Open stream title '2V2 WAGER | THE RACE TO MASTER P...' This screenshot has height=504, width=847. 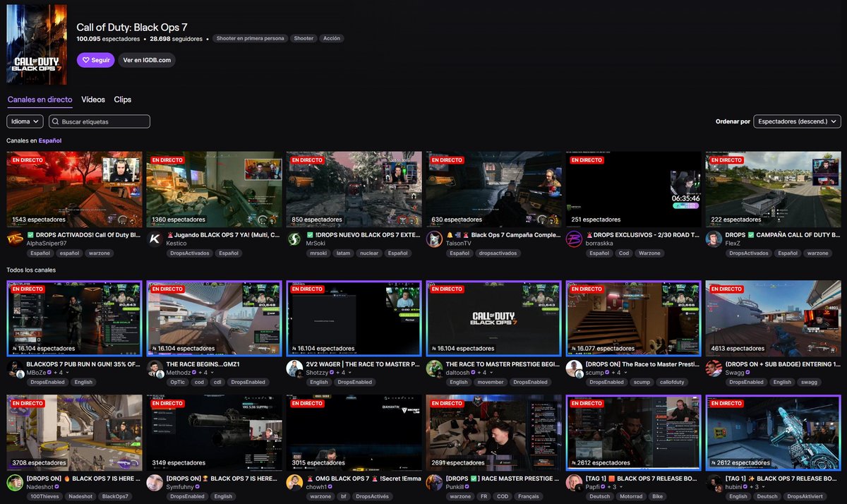click(x=364, y=364)
